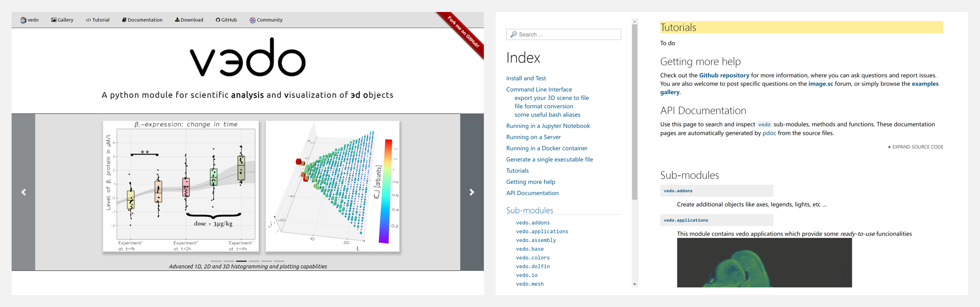Click the magnifier icon in search box
The height and width of the screenshot is (307, 980).
pos(513,34)
